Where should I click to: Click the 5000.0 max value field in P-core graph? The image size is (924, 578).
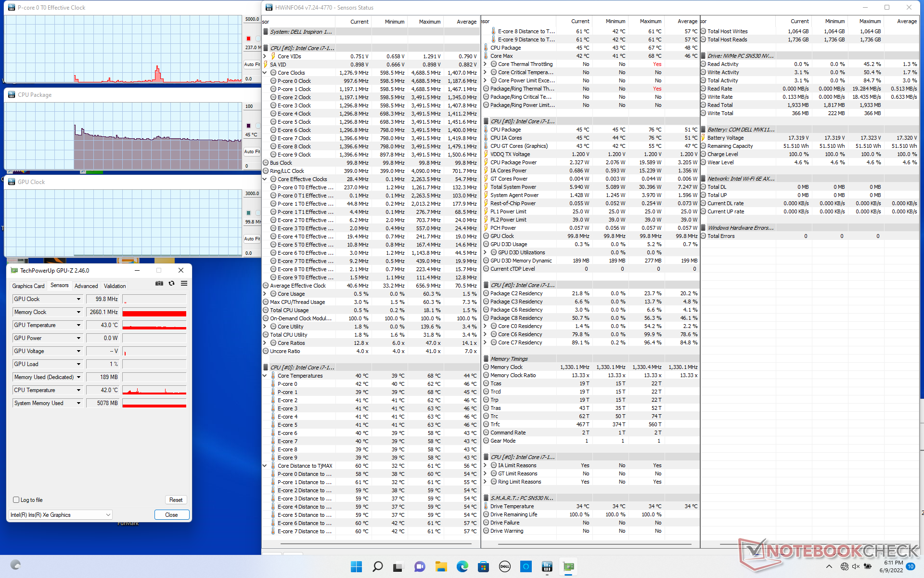click(x=252, y=19)
